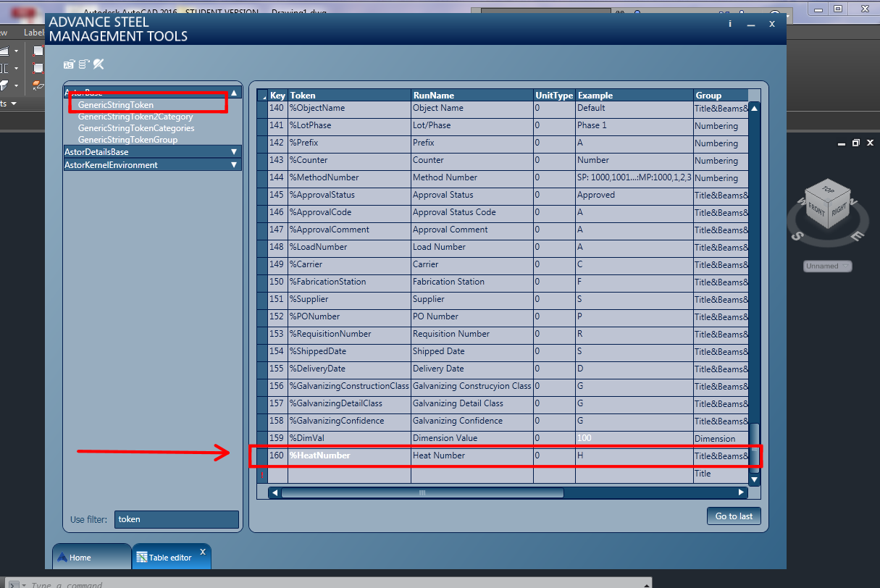This screenshot has width=880, height=588.
Task: Click the wrench tools icon on the toolbar
Action: tap(99, 64)
